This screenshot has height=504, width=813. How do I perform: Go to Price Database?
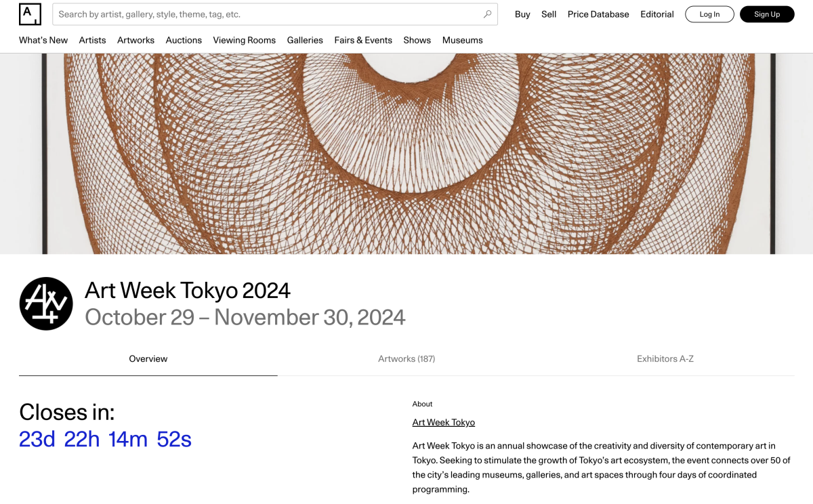point(598,14)
